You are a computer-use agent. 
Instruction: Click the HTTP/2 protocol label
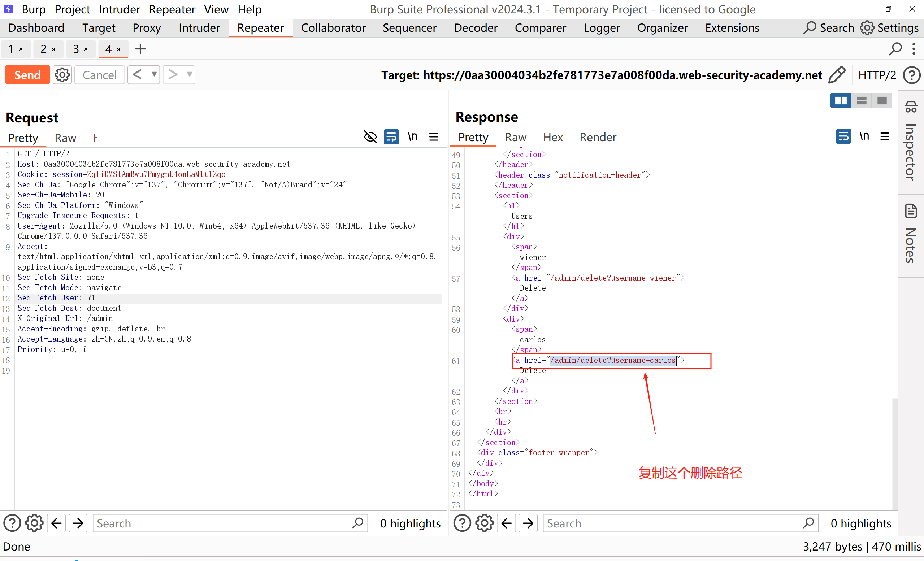(877, 75)
